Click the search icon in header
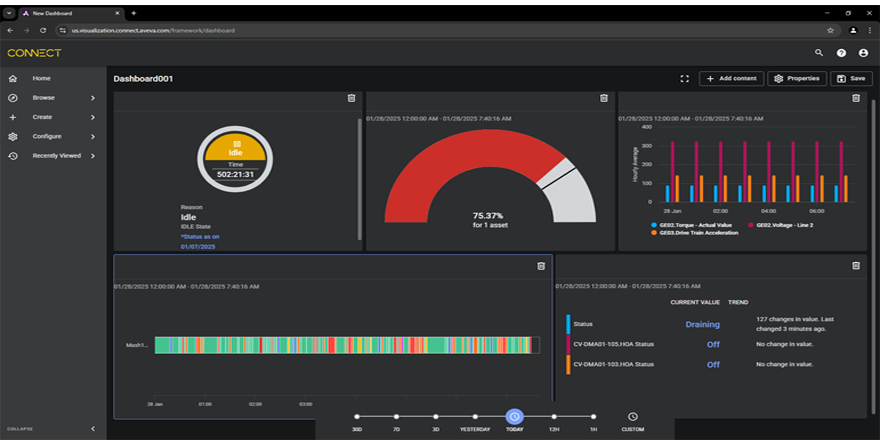Image resolution: width=880 pixels, height=444 pixels. pyautogui.click(x=819, y=53)
